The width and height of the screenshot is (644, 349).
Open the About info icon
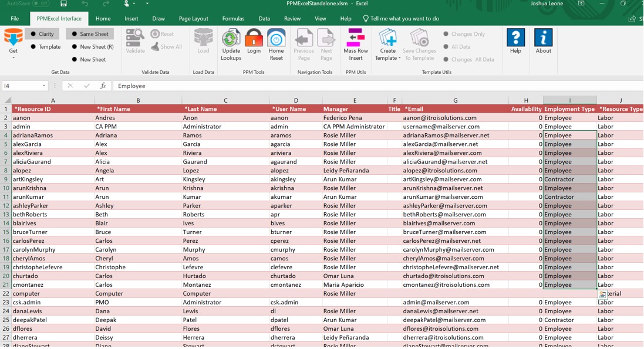[x=543, y=38]
